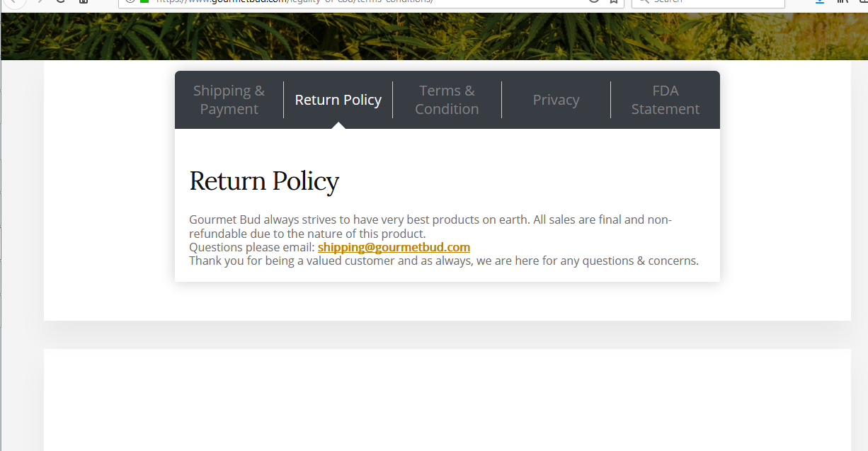The image size is (868, 451).
Task: Open the downloads arrow icon
Action: (820, 1)
